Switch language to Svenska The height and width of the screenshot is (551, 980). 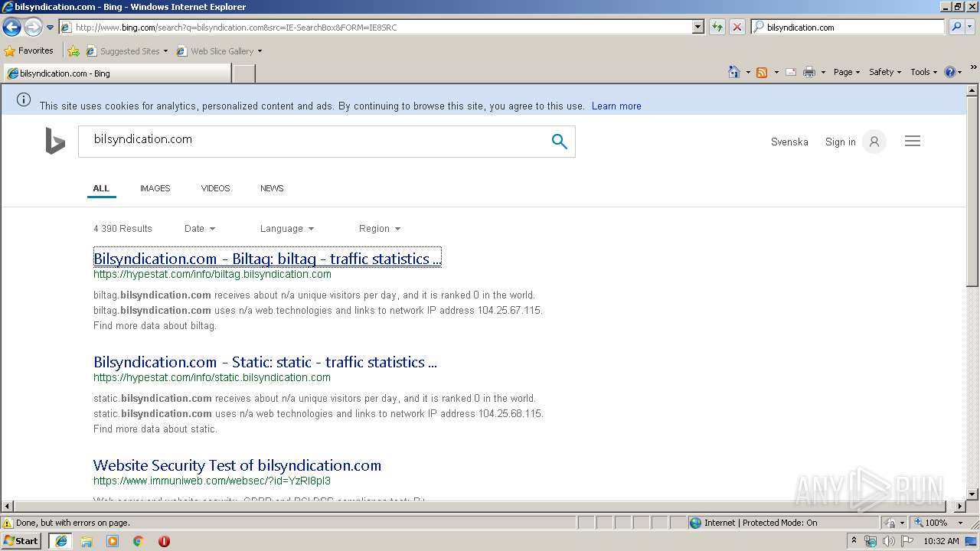tap(789, 142)
